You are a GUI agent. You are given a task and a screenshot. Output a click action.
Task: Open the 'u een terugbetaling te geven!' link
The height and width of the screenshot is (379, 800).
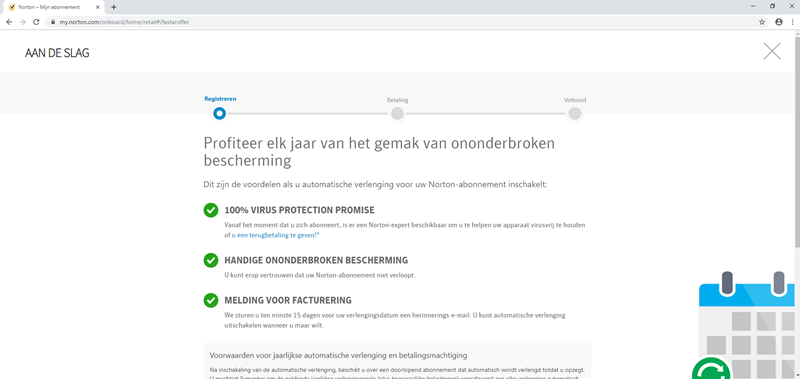tap(276, 235)
